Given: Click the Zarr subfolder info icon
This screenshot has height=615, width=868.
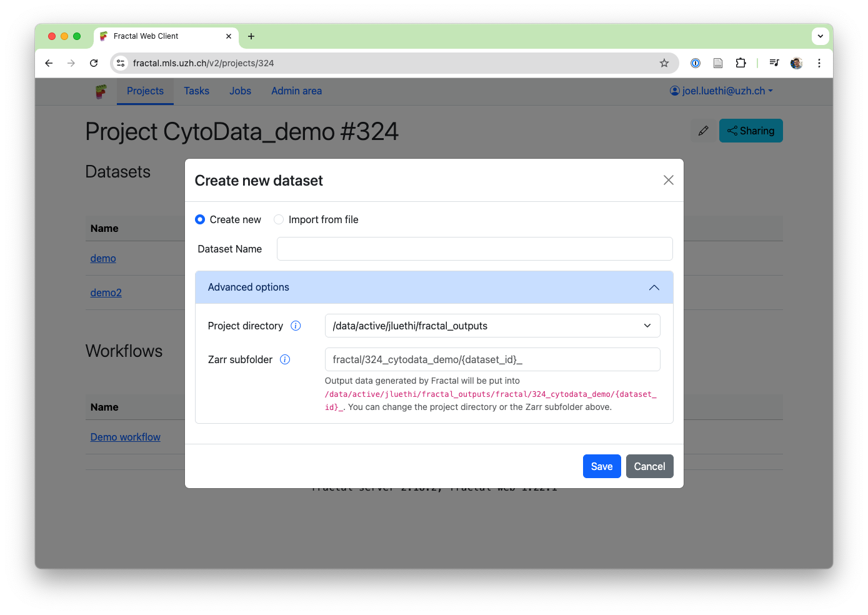Looking at the screenshot, I should pos(285,359).
